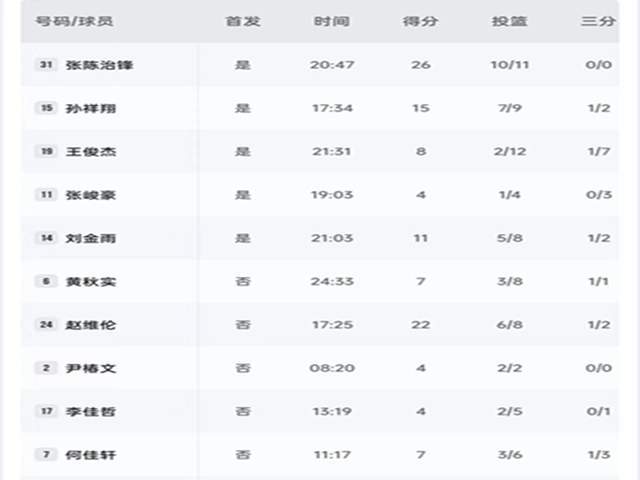Click the 时间 column header

click(x=332, y=21)
